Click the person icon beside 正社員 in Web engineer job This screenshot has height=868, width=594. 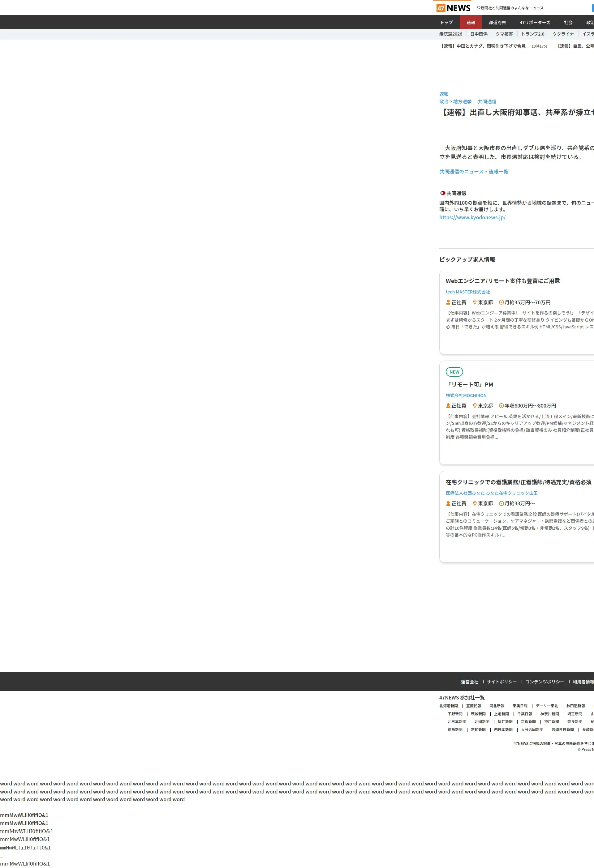point(448,302)
